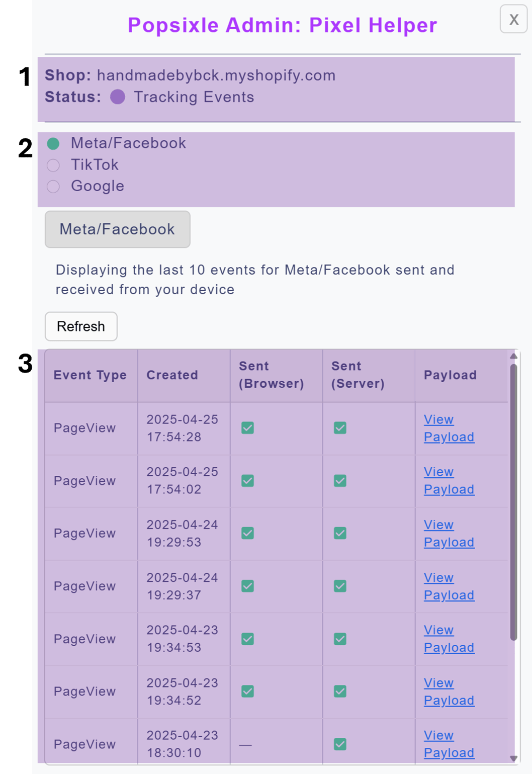
Task: View payload of the 19:34:53 event
Action: tap(449, 639)
